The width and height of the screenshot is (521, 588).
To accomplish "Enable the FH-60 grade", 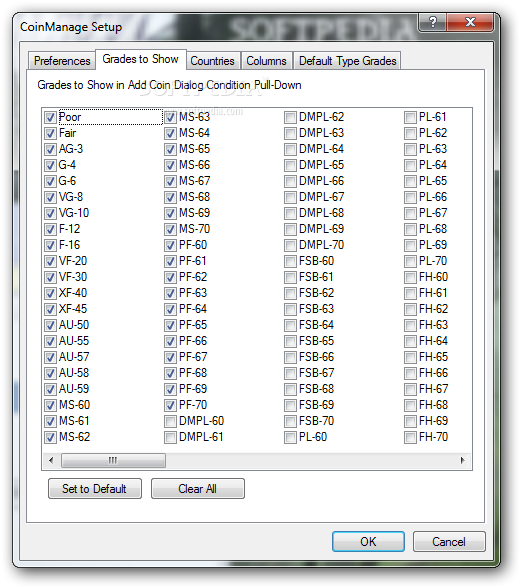I will [x=410, y=278].
